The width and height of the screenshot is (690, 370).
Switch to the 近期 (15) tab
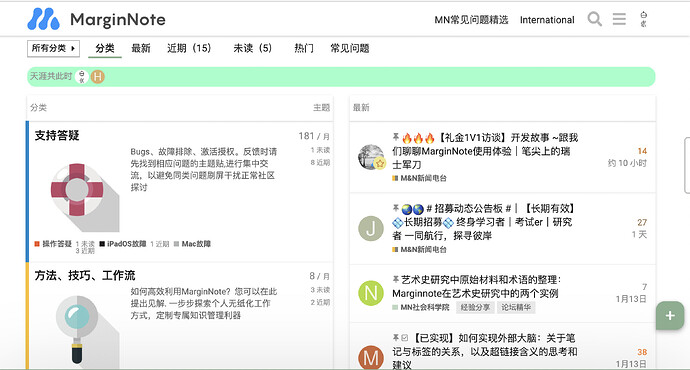click(189, 48)
